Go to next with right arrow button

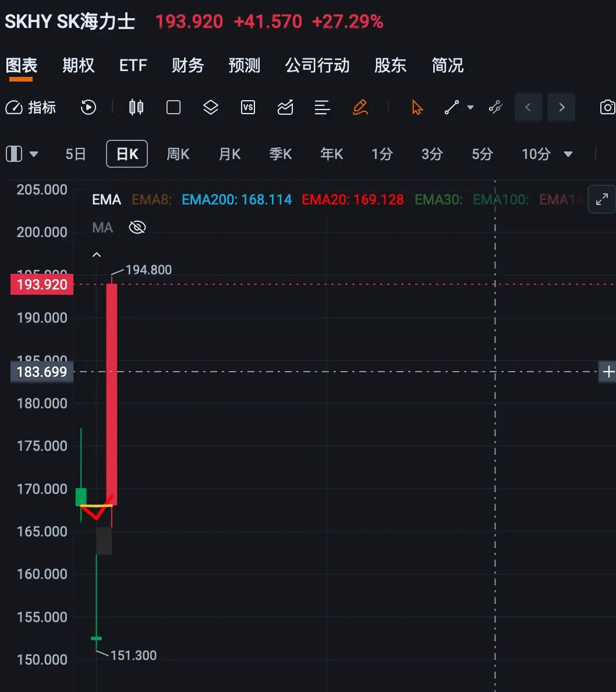[x=561, y=107]
